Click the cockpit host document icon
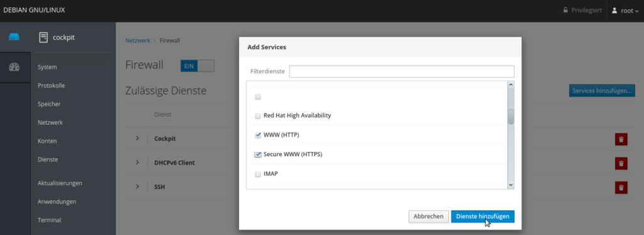This screenshot has width=644, height=235. [43, 37]
